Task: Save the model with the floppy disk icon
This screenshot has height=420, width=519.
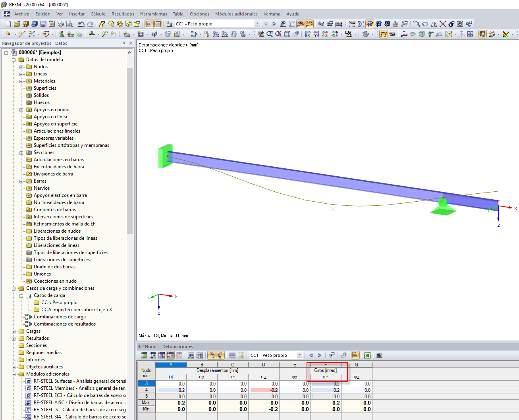Action: pyautogui.click(x=43, y=24)
